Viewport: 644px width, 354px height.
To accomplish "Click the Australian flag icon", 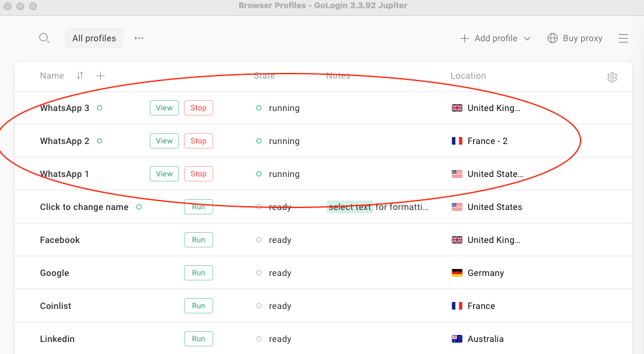I will (457, 339).
